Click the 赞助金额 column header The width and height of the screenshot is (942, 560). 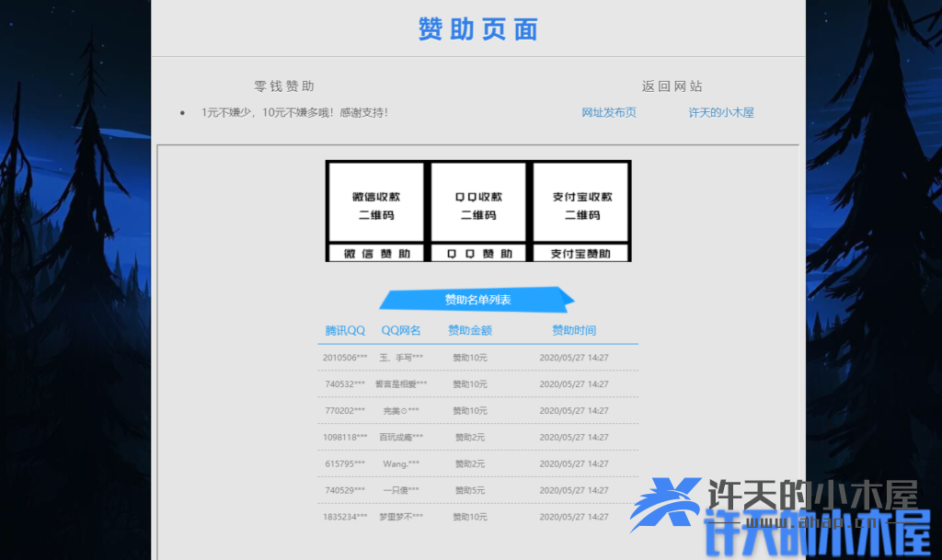[470, 331]
